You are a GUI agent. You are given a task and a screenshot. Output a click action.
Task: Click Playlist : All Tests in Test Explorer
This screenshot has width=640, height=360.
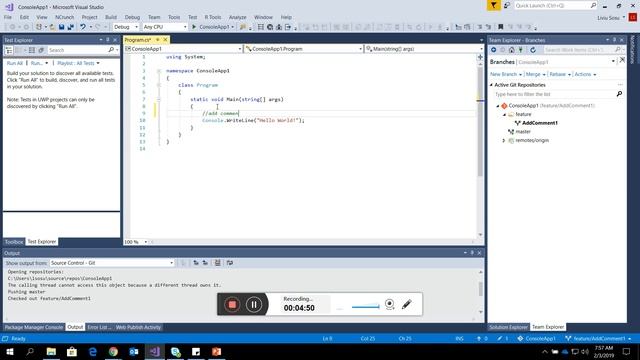point(78,63)
